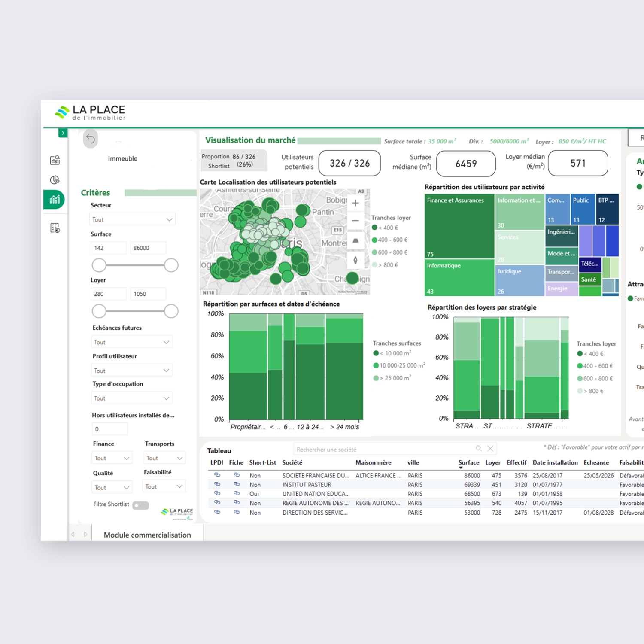644x644 pixels.
Task: Click the search magnifier in Tableau
Action: coord(479,448)
